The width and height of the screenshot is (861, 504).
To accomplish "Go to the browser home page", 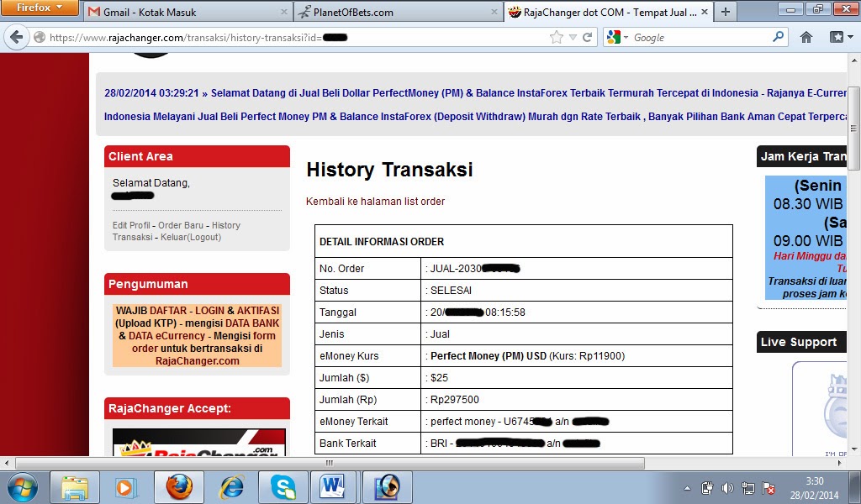I will (x=806, y=37).
